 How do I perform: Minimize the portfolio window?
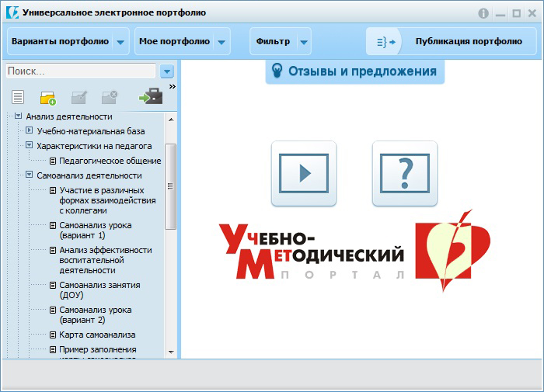(x=500, y=14)
